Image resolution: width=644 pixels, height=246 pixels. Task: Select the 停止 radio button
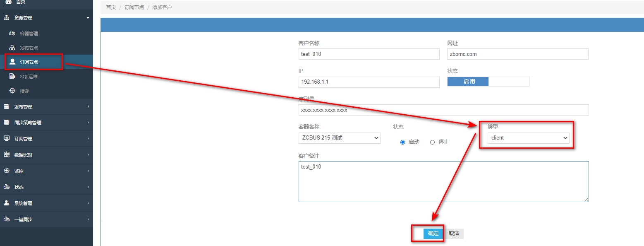coord(433,142)
